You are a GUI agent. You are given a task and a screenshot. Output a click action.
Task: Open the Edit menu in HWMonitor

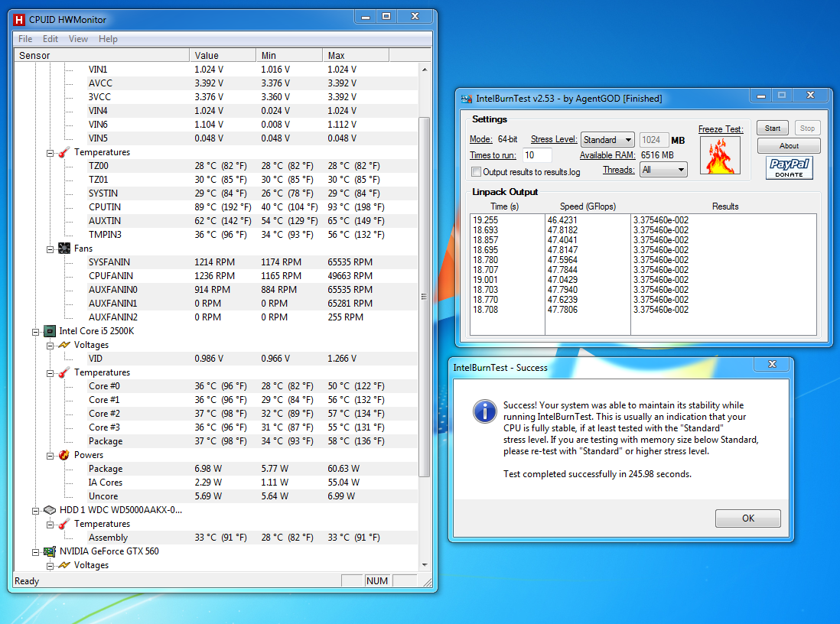50,39
